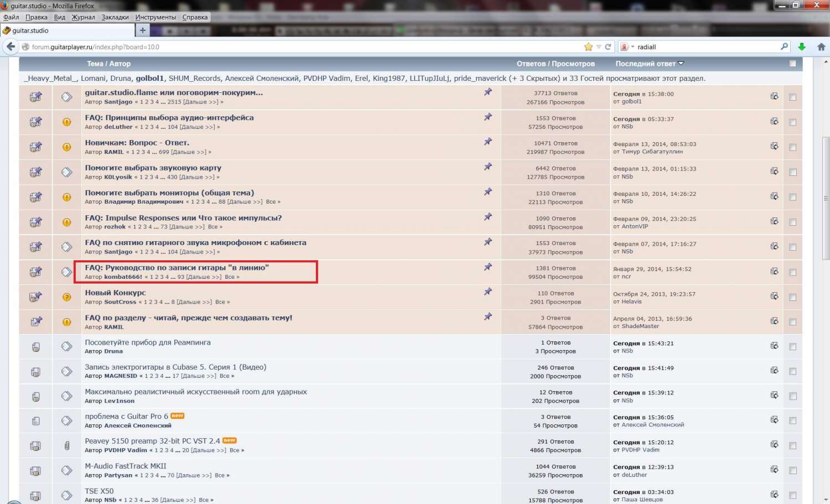Open the Файл menu
Image resolution: width=830 pixels, height=504 pixels.
[x=11, y=17]
